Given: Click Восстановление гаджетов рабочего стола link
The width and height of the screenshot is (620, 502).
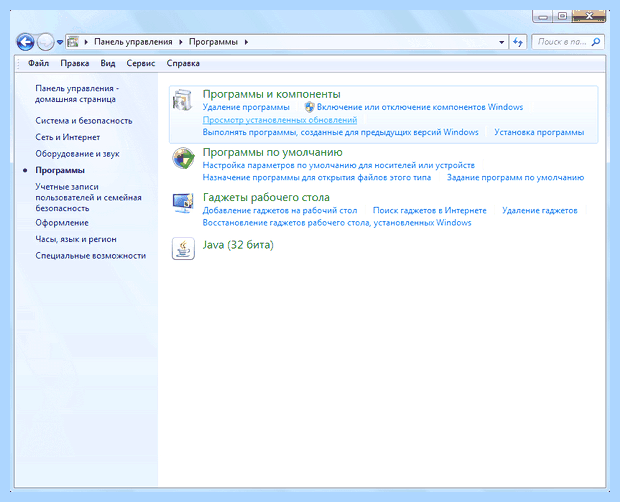Looking at the screenshot, I should pos(337,223).
